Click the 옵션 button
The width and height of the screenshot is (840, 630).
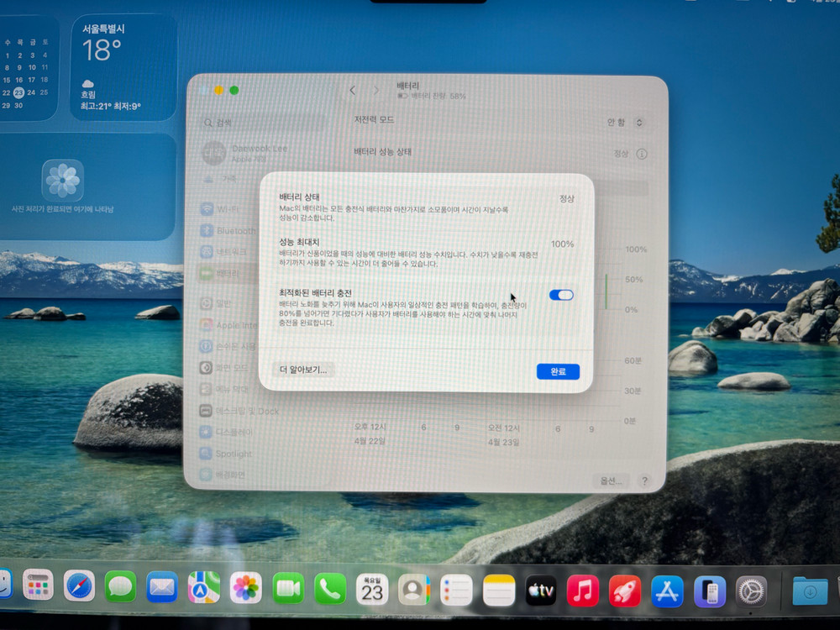(x=611, y=481)
